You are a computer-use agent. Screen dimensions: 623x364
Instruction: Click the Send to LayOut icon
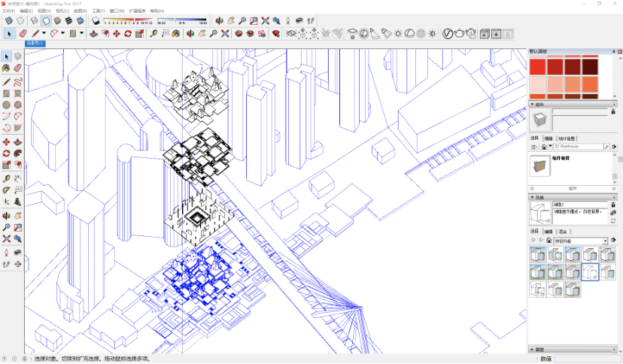click(262, 34)
